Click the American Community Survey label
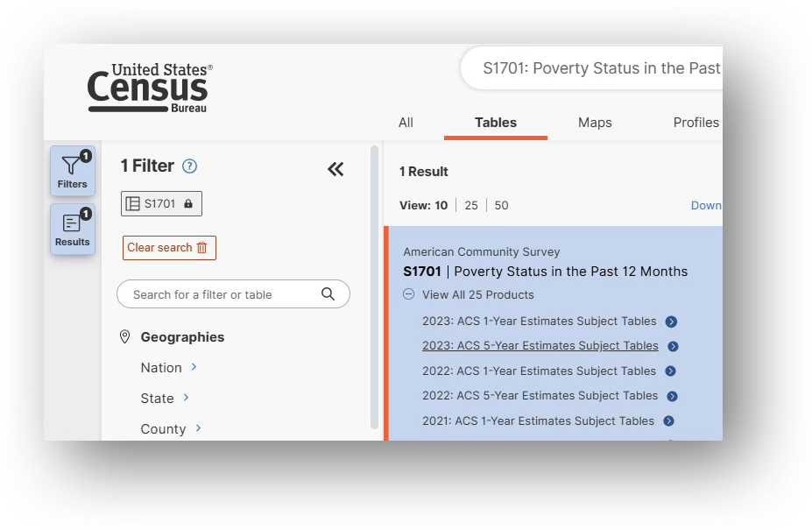The width and height of the screenshot is (812, 530). [482, 251]
